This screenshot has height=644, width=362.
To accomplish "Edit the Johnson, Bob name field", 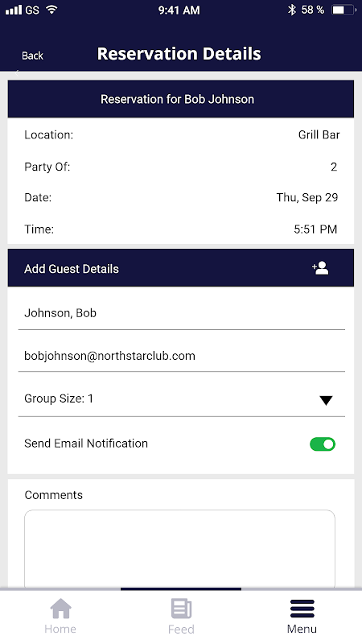I will coord(182,313).
